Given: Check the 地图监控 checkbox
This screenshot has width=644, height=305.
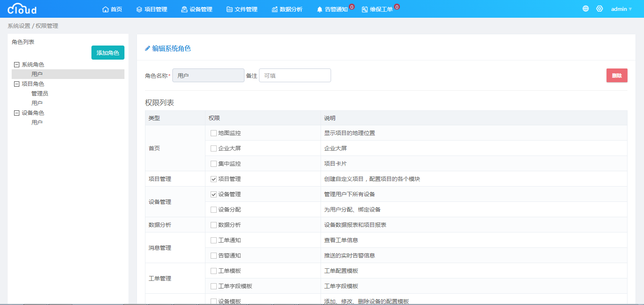Looking at the screenshot, I should click(x=213, y=133).
